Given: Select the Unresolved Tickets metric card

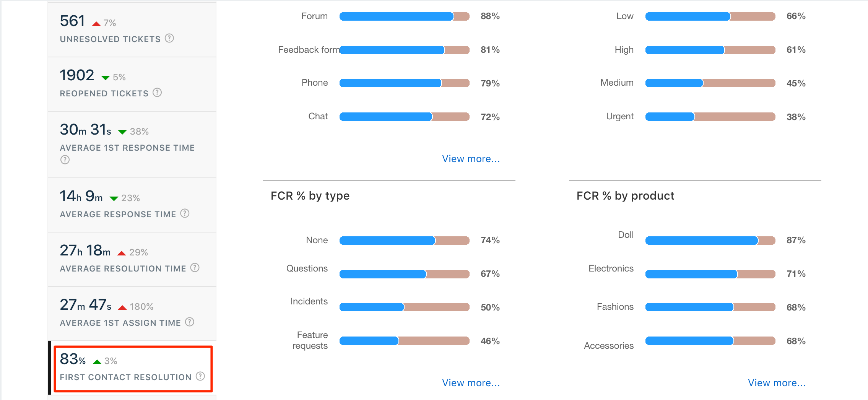Looking at the screenshot, I should point(132,30).
